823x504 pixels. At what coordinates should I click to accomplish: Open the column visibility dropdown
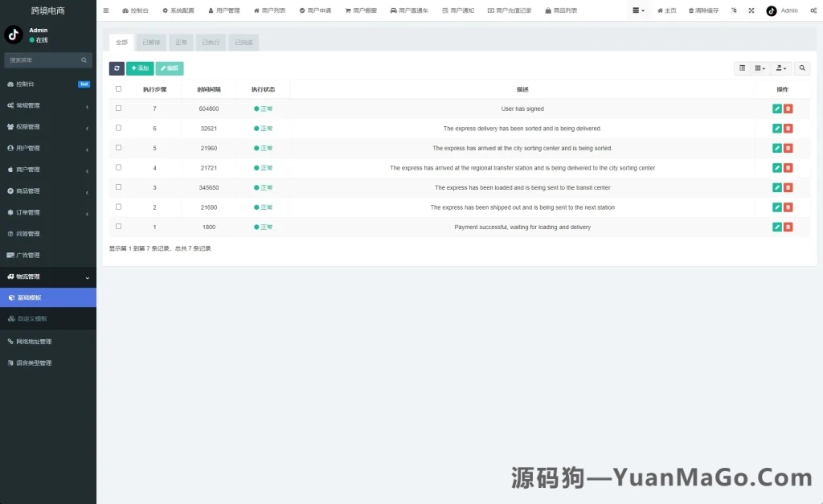(760, 68)
